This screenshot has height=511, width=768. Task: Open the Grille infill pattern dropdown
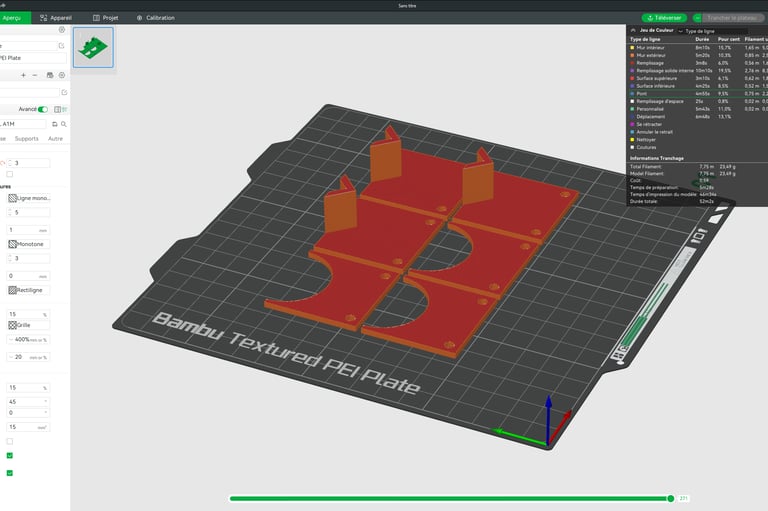pos(28,325)
